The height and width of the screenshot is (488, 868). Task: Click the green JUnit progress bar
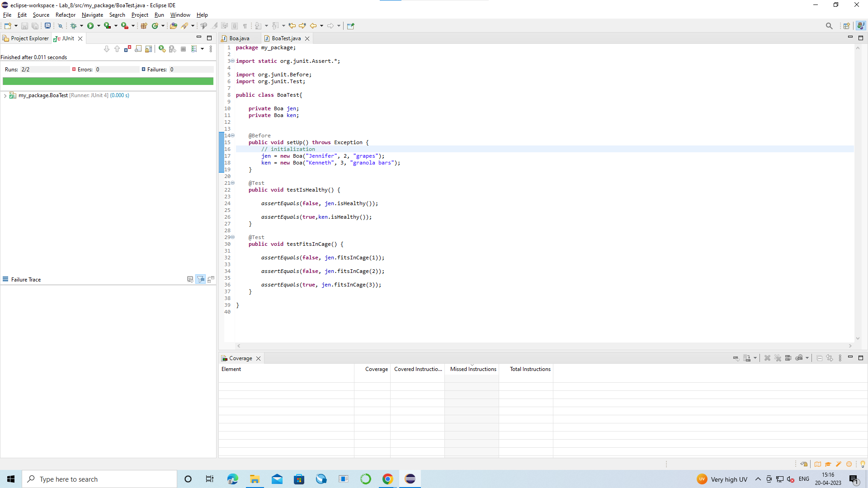click(108, 81)
